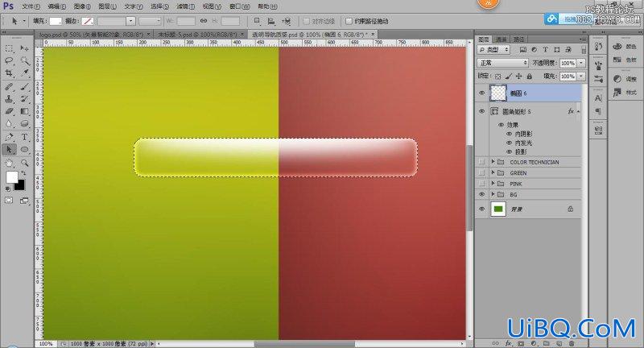Open path operations in options bar
Screen dimensions: 644x348
click(x=257, y=21)
